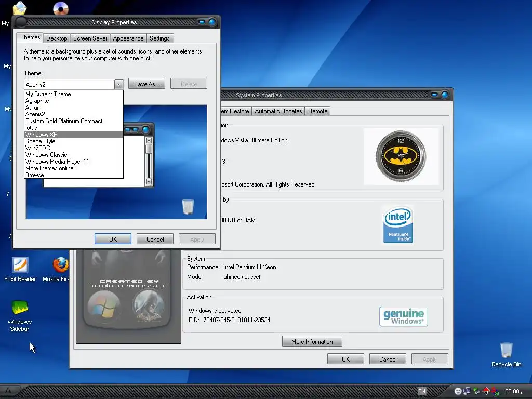Screen dimensions: 532x399
Task: Click Cancel in Display Properties
Action: (x=155, y=239)
